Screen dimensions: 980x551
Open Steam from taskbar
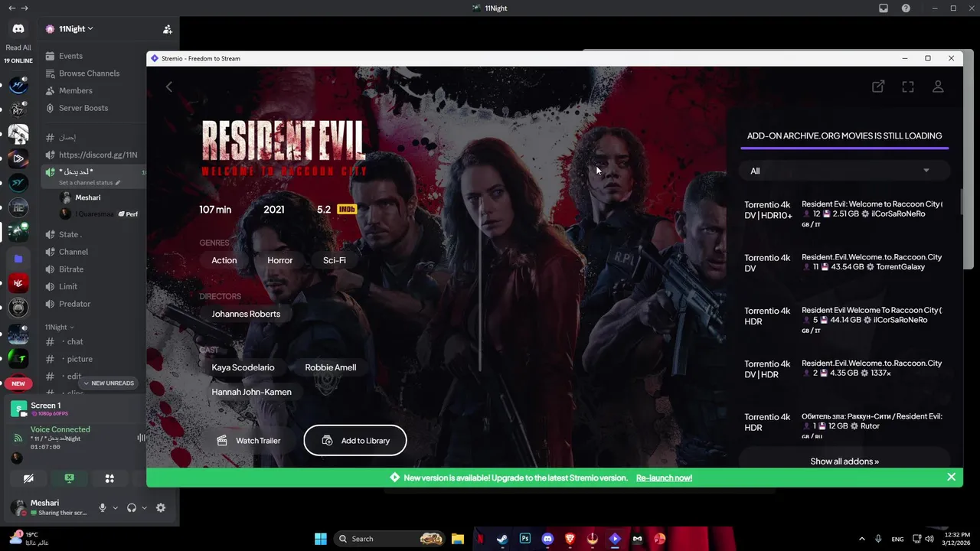pyautogui.click(x=502, y=539)
